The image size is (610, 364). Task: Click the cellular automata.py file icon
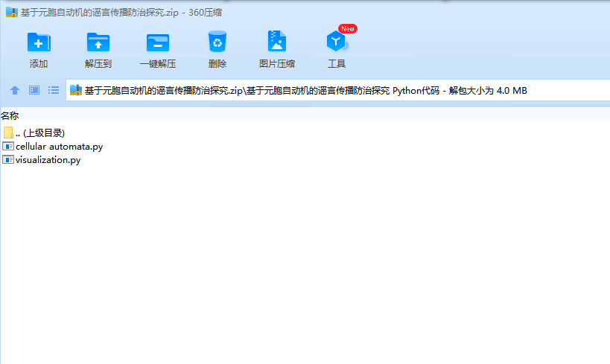pyautogui.click(x=8, y=146)
